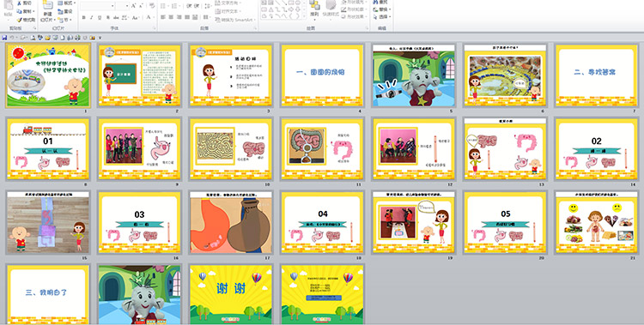644x325 pixels.
Task: Open the Replace (替换) menu
Action: coord(382,9)
